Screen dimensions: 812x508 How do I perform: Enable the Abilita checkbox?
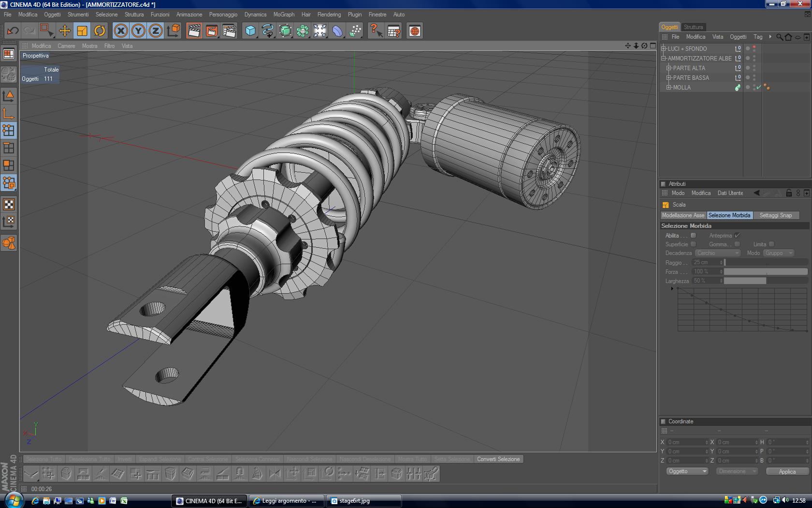tap(693, 236)
